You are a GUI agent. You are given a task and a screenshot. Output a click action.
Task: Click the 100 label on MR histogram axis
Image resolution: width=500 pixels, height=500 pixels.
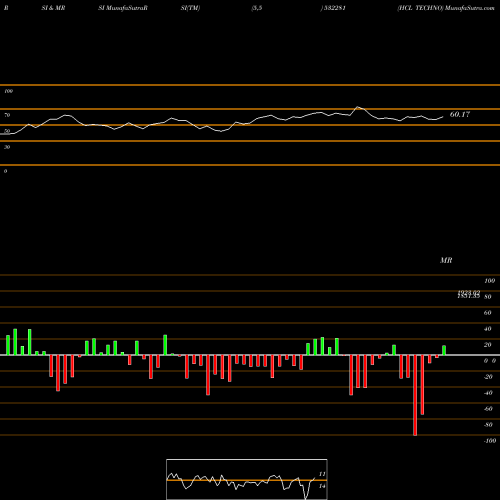489,281
